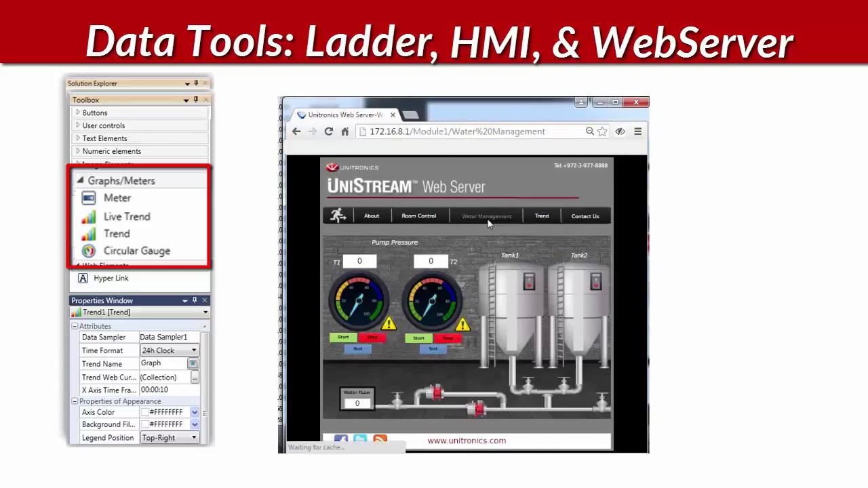The height and width of the screenshot is (488, 868).
Task: Click the red Stop button under T1
Action: [x=372, y=338]
